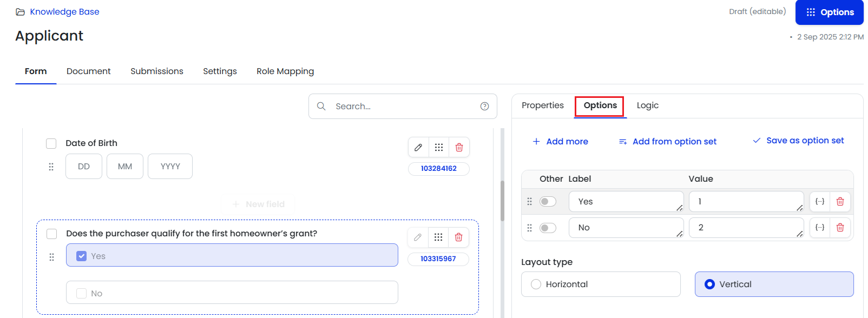Grab the Yes option row drag handle
Viewport: 868px width, 318px height.
coord(530,201)
